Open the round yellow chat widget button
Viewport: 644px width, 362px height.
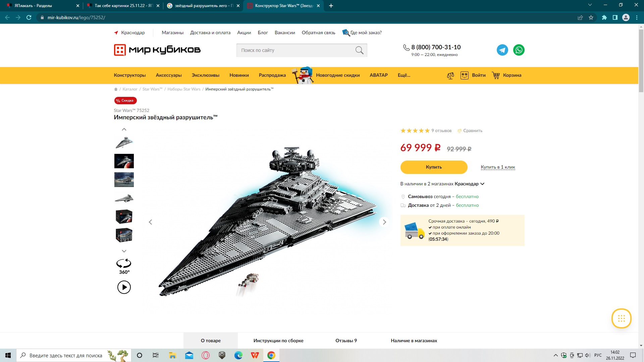621,318
